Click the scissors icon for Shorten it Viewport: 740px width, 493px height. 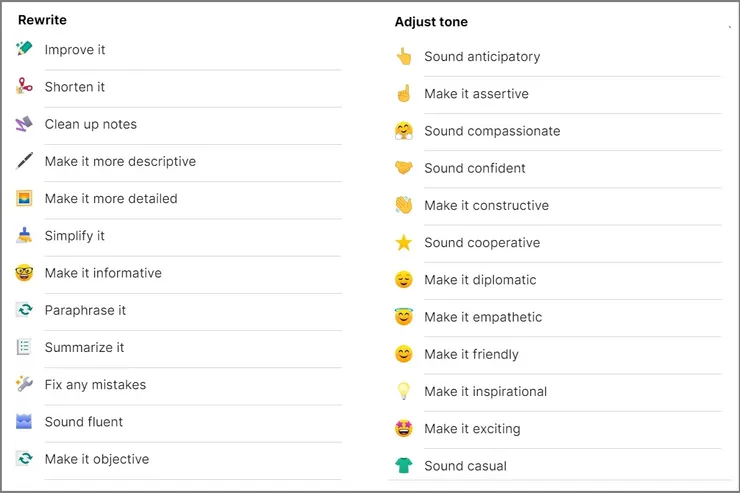click(25, 87)
